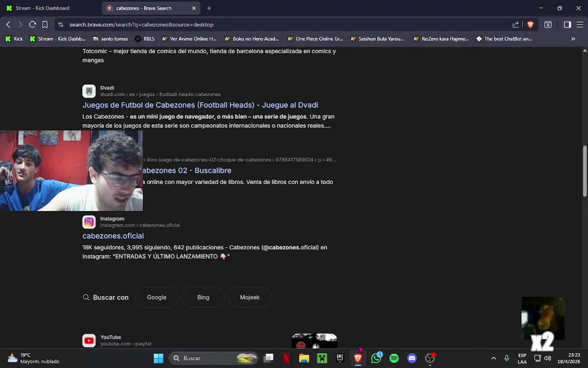Click the Dvadi site favicon
Image resolution: width=588 pixels, height=368 pixels.
click(89, 91)
